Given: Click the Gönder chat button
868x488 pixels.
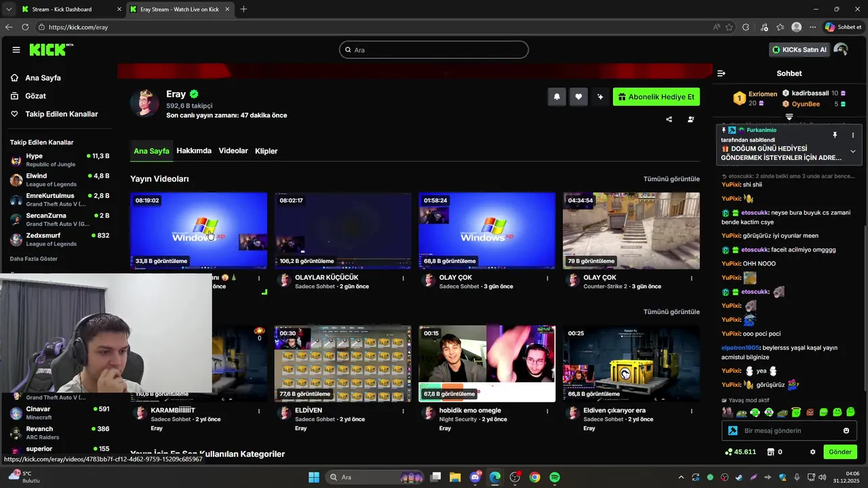Looking at the screenshot, I should [840, 452].
